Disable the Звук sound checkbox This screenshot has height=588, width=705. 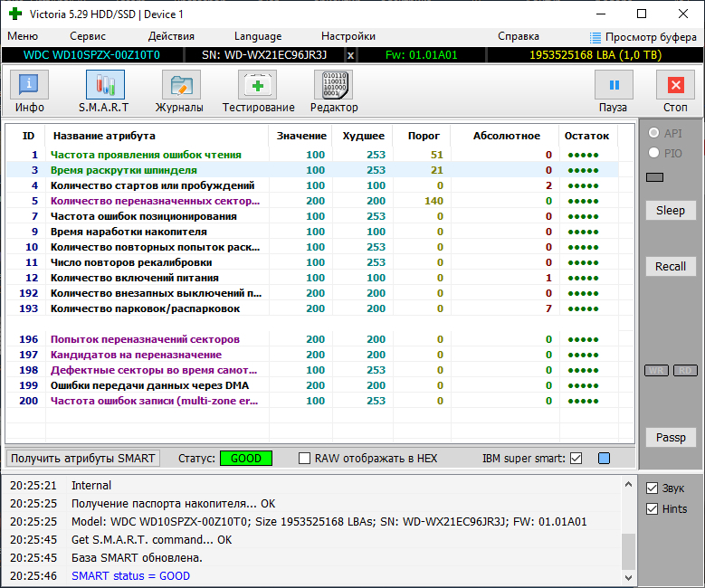(x=652, y=488)
